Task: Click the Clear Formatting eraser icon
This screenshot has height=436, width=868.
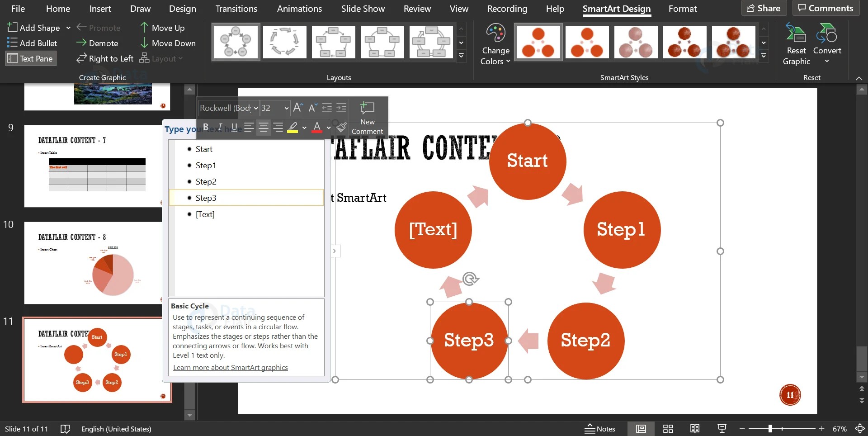Action: click(341, 127)
